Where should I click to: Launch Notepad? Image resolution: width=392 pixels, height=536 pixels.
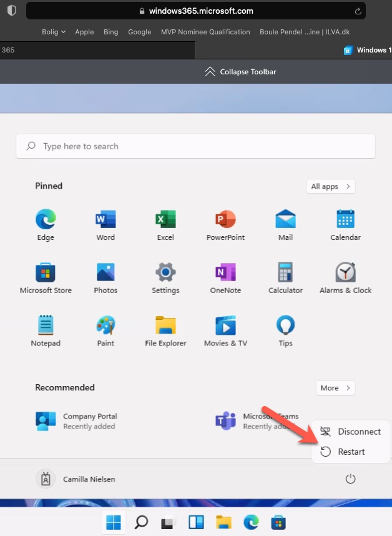(46, 330)
